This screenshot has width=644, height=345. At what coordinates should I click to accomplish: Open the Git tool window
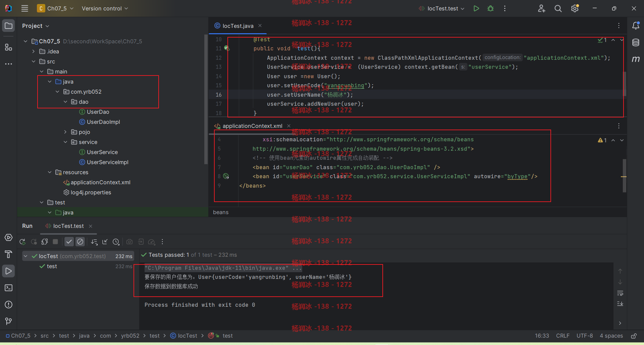8,322
